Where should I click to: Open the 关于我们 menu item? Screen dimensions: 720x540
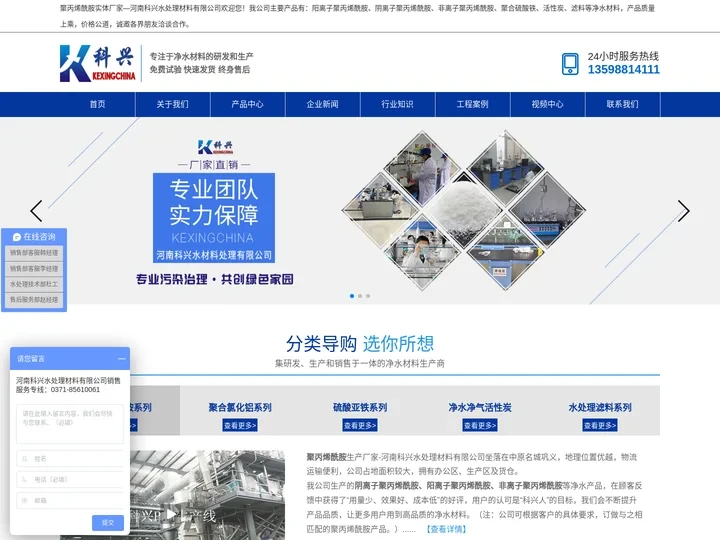pos(173,104)
